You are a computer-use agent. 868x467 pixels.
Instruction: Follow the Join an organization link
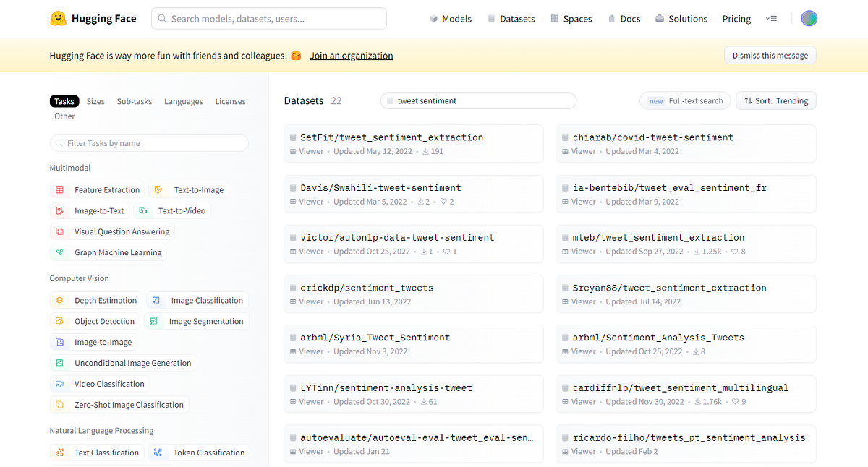coord(352,56)
